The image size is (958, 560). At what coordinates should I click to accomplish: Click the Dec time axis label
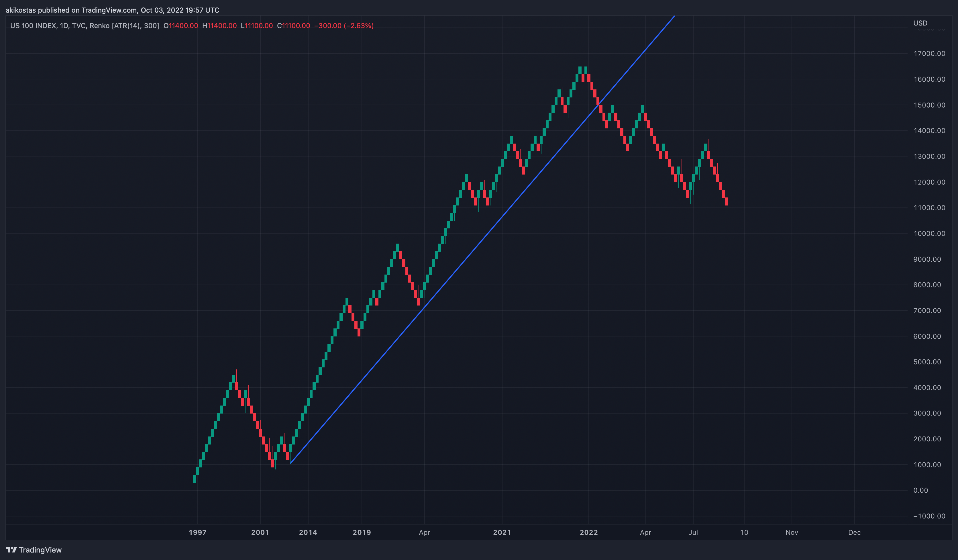tap(854, 532)
